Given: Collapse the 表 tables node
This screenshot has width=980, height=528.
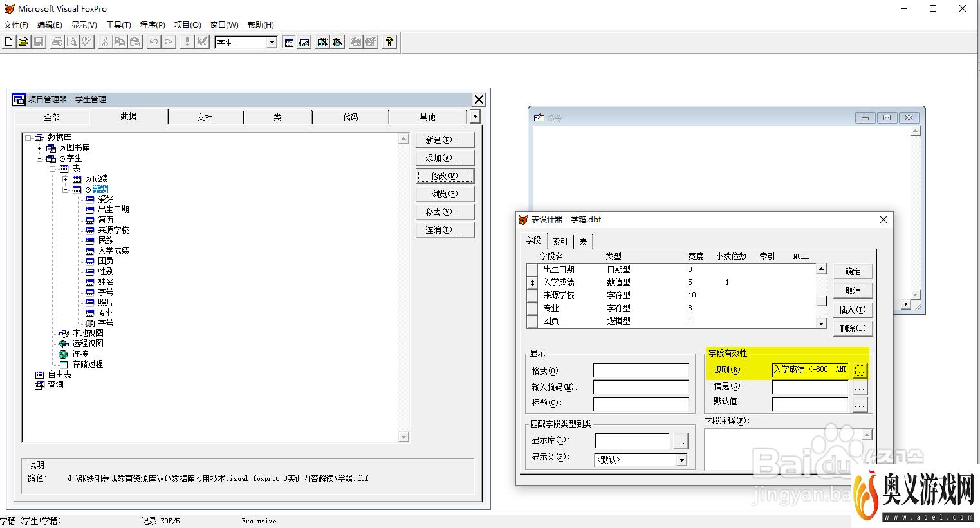Looking at the screenshot, I should (x=53, y=169).
